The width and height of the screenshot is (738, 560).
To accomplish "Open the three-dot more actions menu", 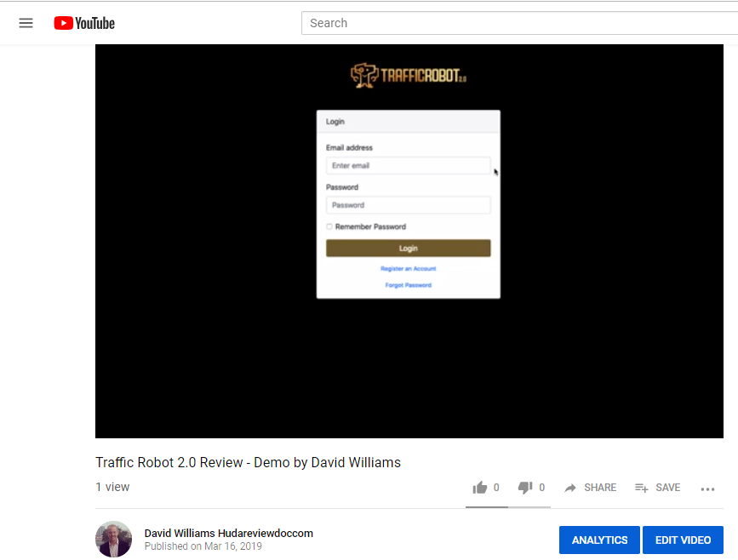I will coord(707,489).
